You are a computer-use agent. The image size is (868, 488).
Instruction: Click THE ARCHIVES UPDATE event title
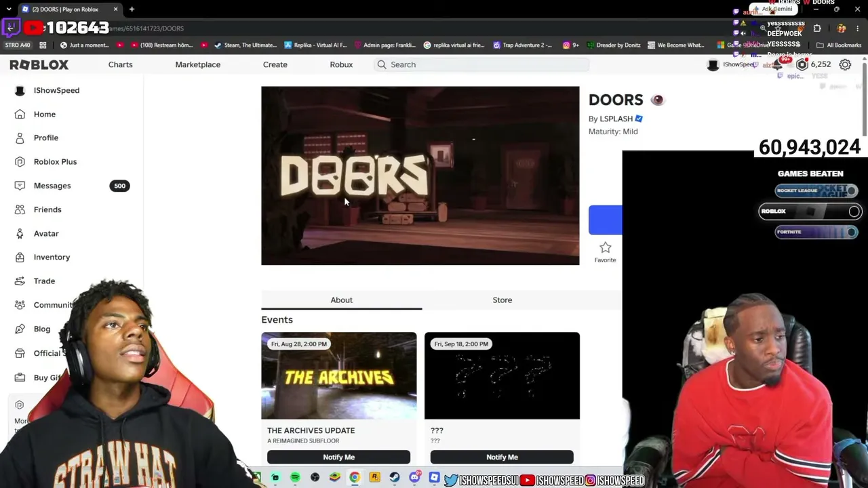311,430
